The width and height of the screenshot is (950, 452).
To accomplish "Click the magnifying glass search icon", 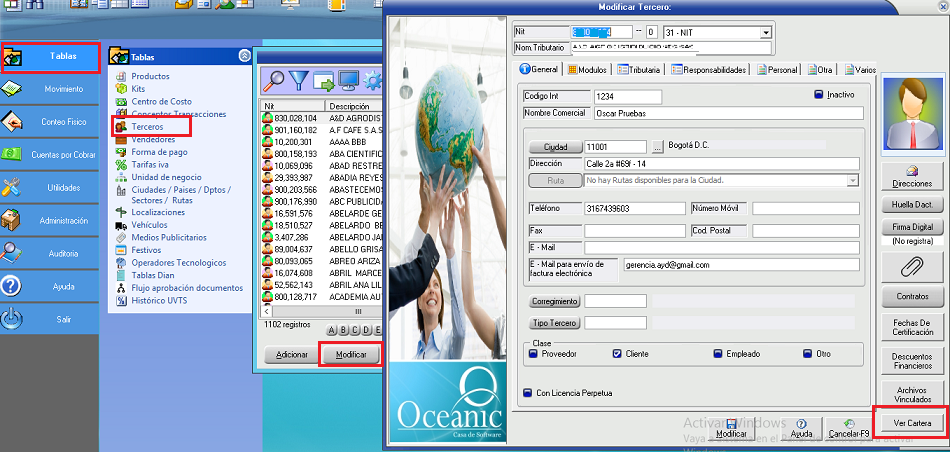I will coord(274,79).
